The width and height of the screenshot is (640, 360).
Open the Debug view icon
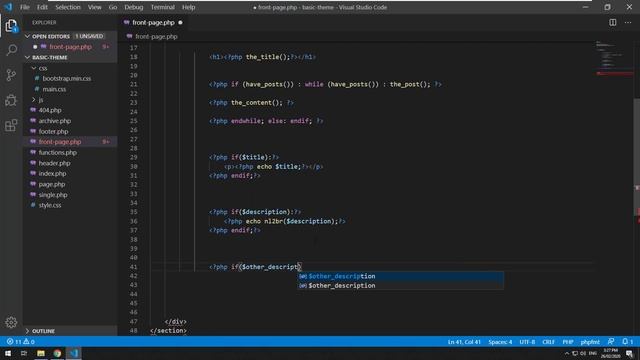click(x=11, y=100)
